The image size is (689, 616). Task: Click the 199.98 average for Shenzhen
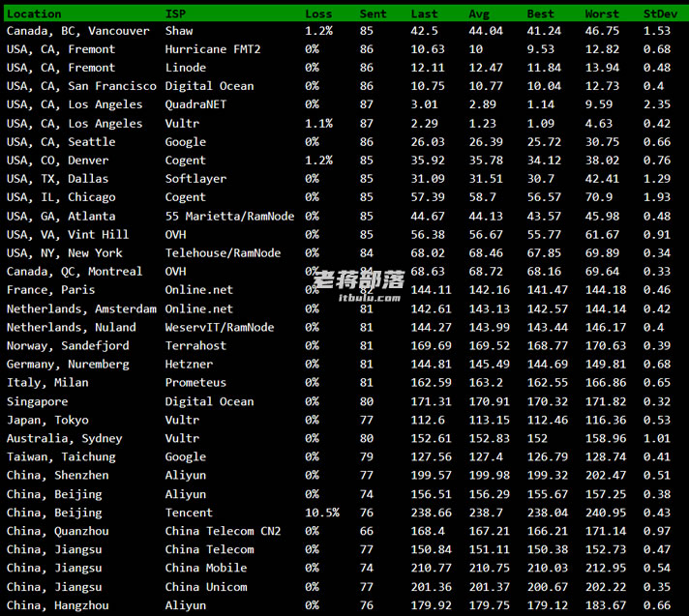(x=489, y=476)
